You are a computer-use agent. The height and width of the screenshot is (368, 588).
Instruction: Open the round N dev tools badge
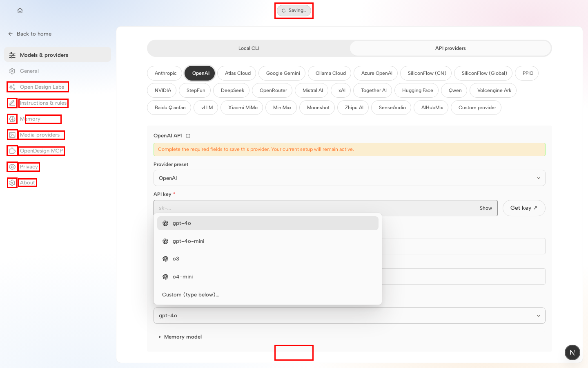point(572,352)
